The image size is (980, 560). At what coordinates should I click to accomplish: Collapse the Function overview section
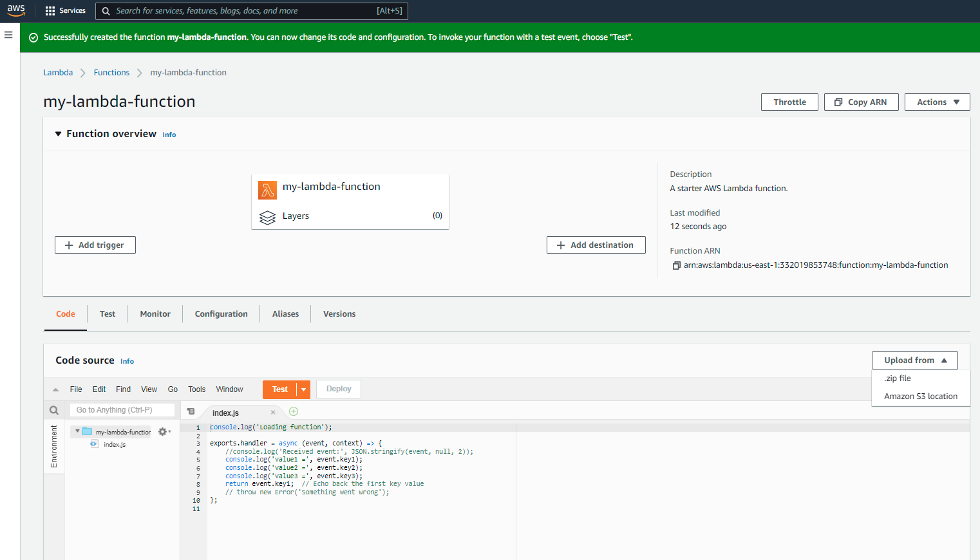(58, 134)
